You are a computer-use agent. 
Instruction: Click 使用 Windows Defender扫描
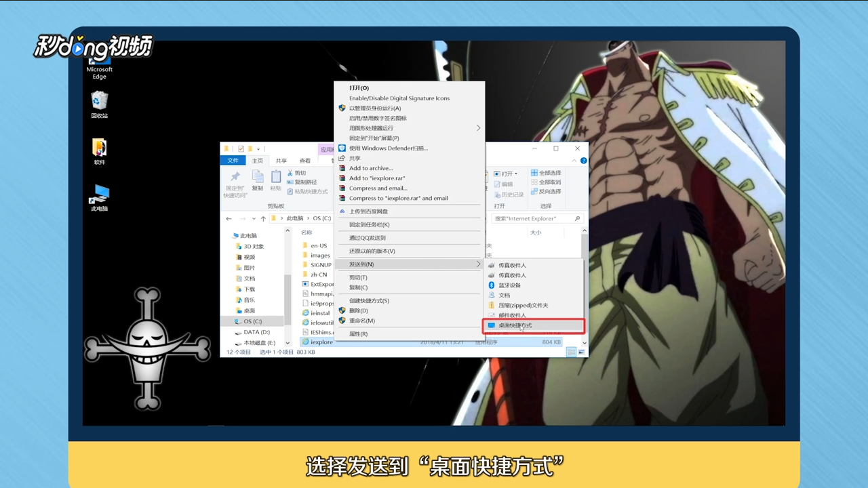(409, 148)
